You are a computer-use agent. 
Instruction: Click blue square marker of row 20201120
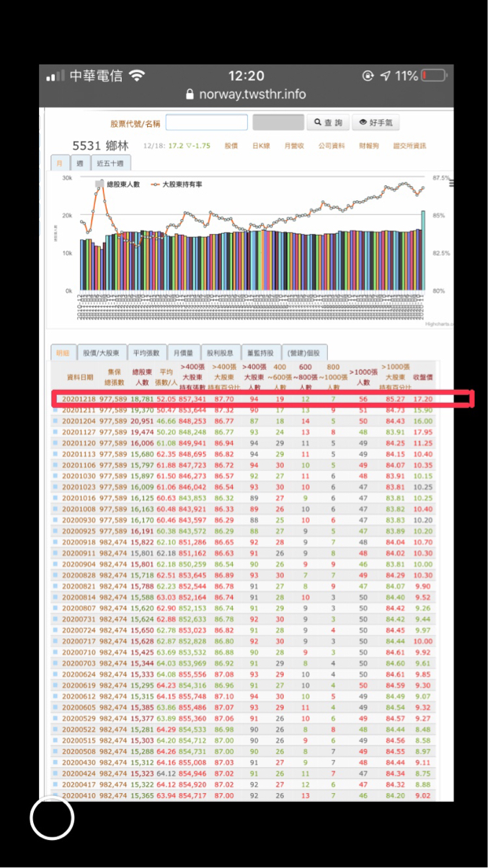[56, 443]
